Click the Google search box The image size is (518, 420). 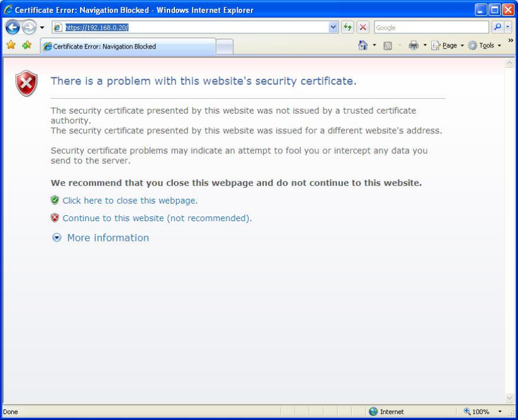[x=431, y=27]
